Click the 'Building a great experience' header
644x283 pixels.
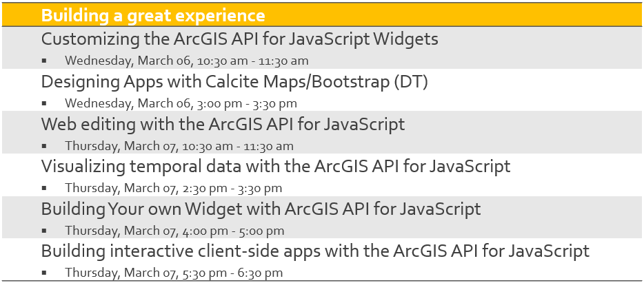pyautogui.click(x=153, y=16)
